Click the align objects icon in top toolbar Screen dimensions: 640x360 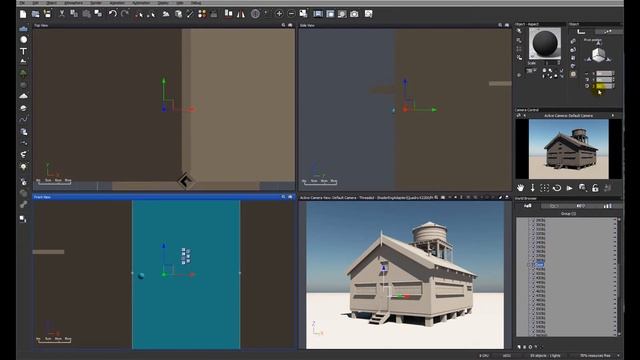229,14
